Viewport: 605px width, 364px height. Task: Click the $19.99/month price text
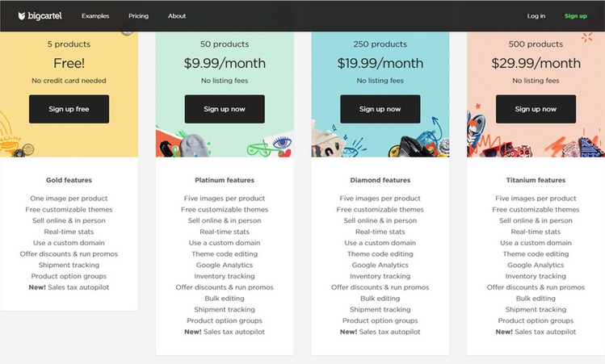[x=380, y=63]
